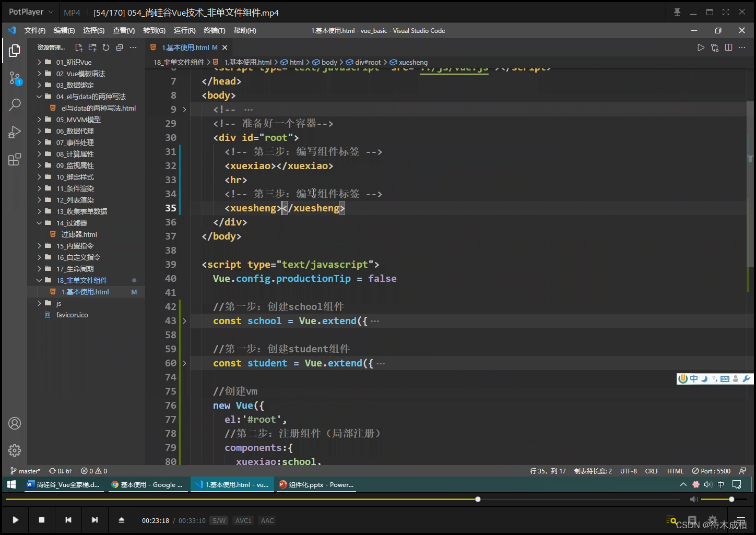Screen dimensions: 756x535
Task: Toggle the AVC1 video codec label
Action: pos(243,520)
